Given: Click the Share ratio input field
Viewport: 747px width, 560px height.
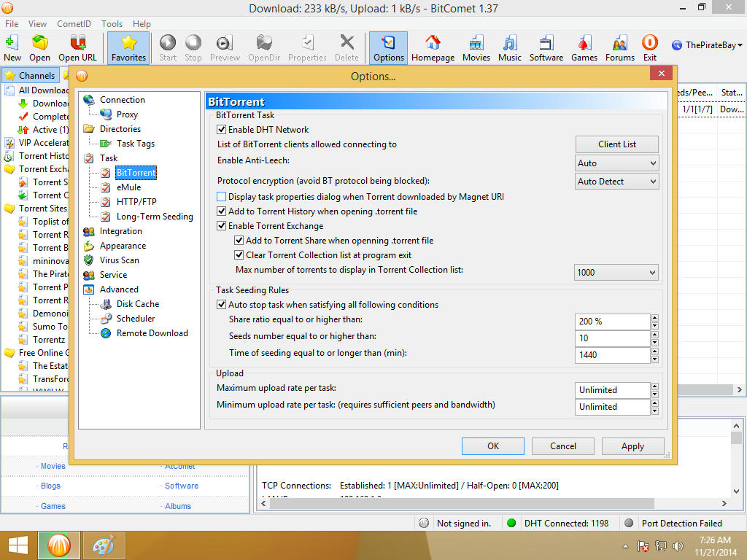Looking at the screenshot, I should point(612,322).
